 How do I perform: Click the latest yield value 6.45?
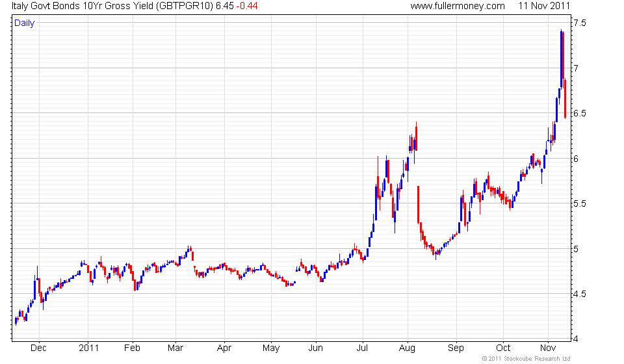pos(225,6)
